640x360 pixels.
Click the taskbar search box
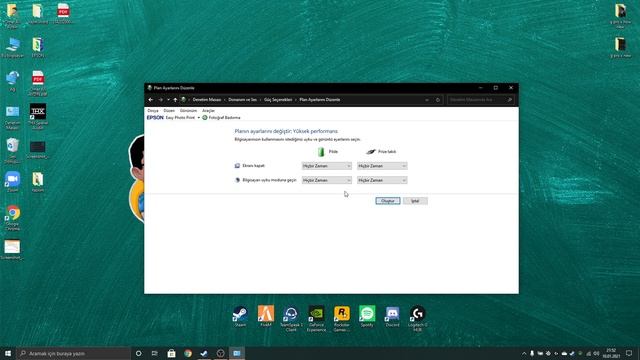tap(73, 353)
